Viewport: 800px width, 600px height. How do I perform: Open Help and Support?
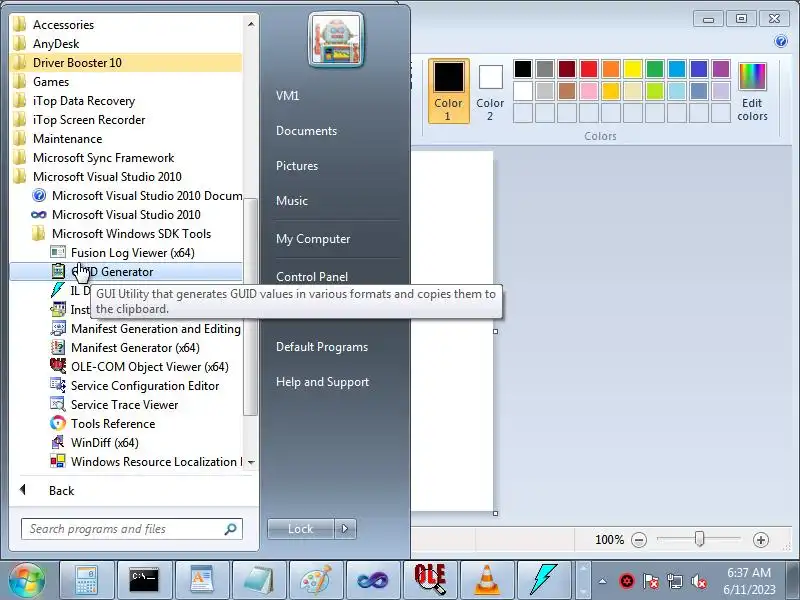tap(322, 382)
